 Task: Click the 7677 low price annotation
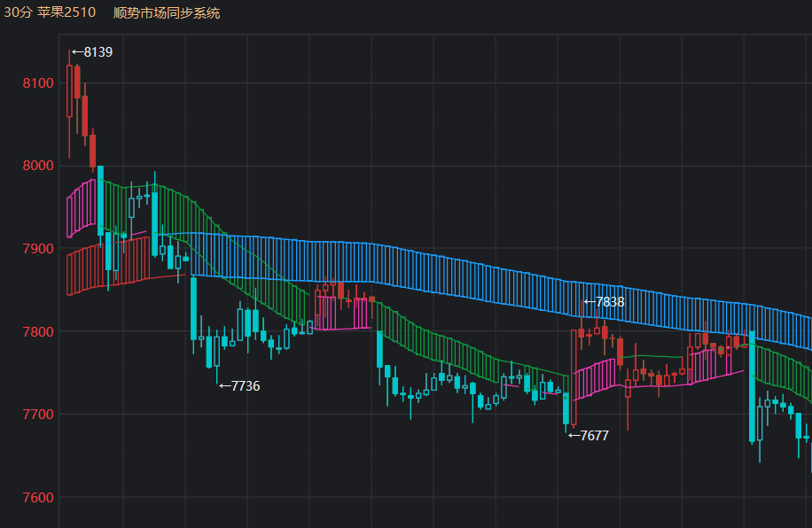[x=589, y=436]
